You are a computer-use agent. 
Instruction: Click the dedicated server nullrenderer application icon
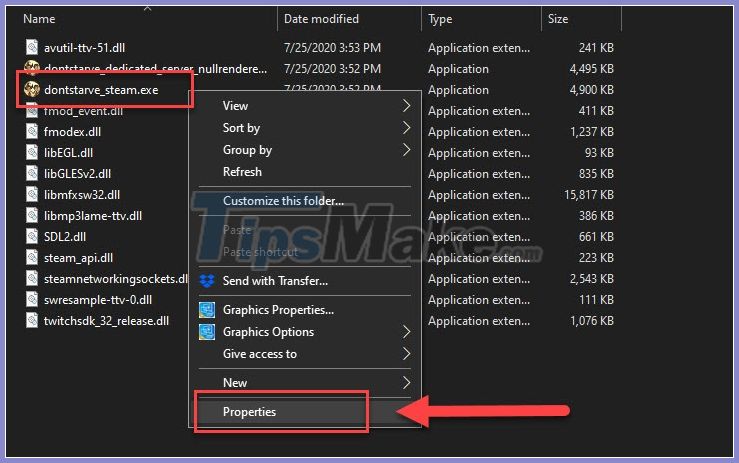click(x=32, y=68)
